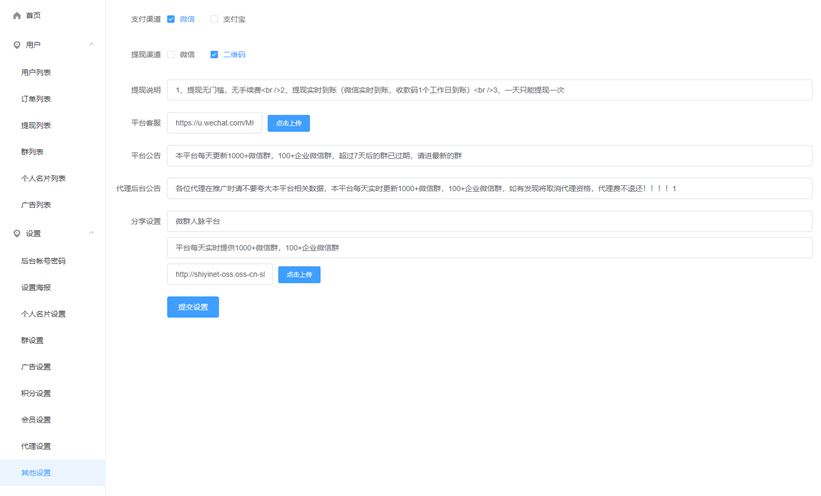Click into the 平台公告 text field

pos(489,156)
